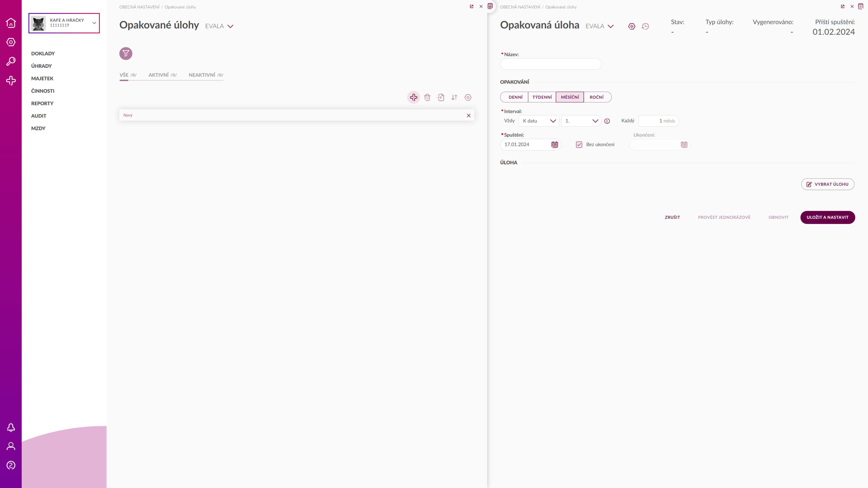Click OBECNÁ NASTAVENÍ breadcrumb in left panel

click(x=139, y=7)
